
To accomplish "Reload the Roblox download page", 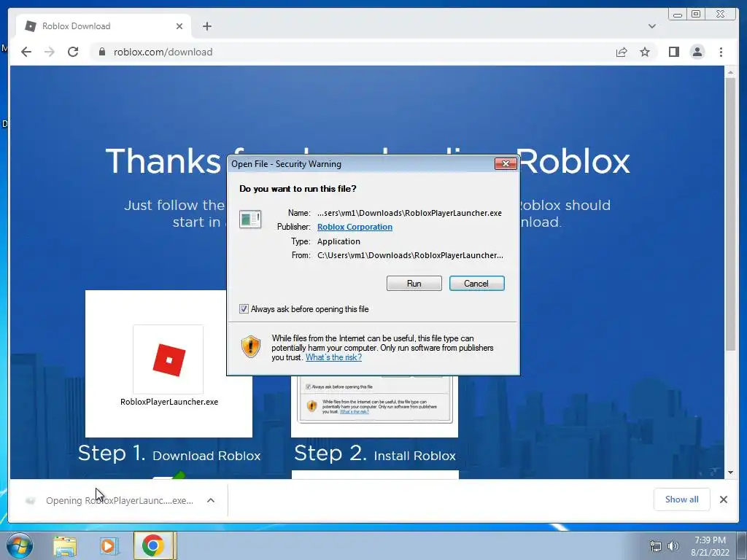I will 73,52.
